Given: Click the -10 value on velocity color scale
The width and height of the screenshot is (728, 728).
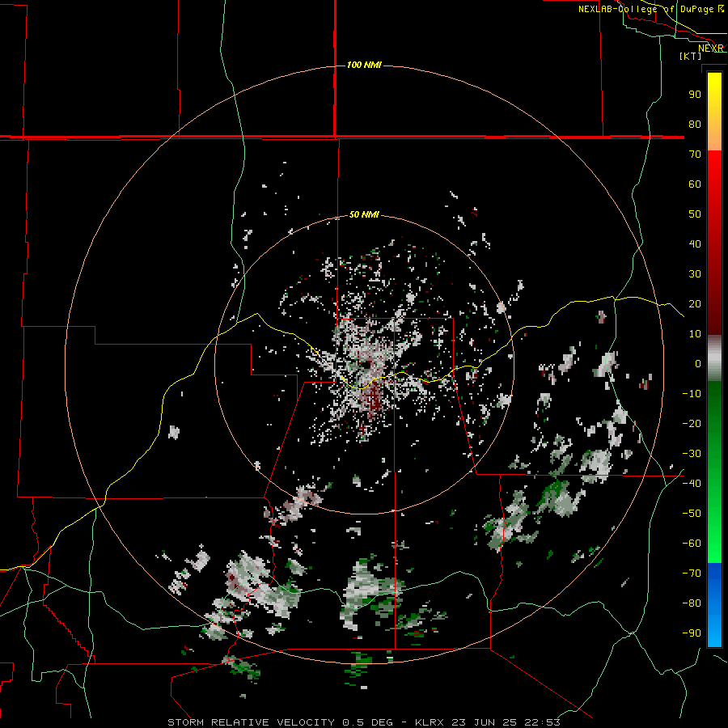Looking at the screenshot, I should 692,394.
